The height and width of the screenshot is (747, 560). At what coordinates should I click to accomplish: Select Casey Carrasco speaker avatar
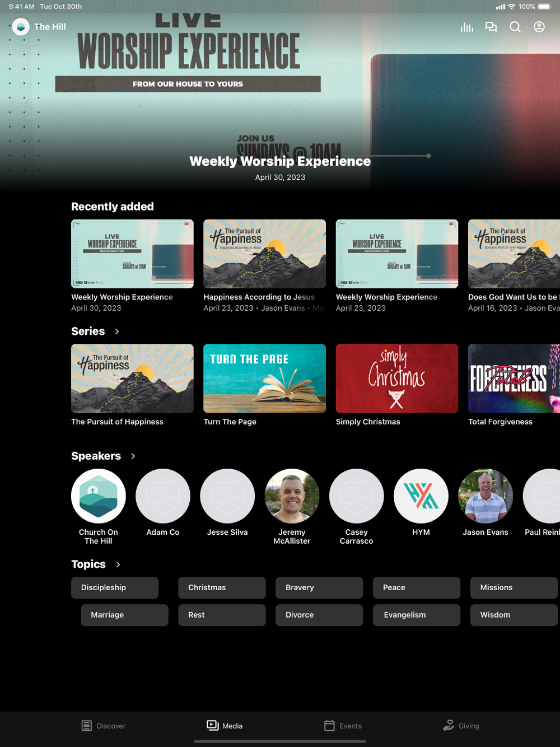(x=357, y=496)
